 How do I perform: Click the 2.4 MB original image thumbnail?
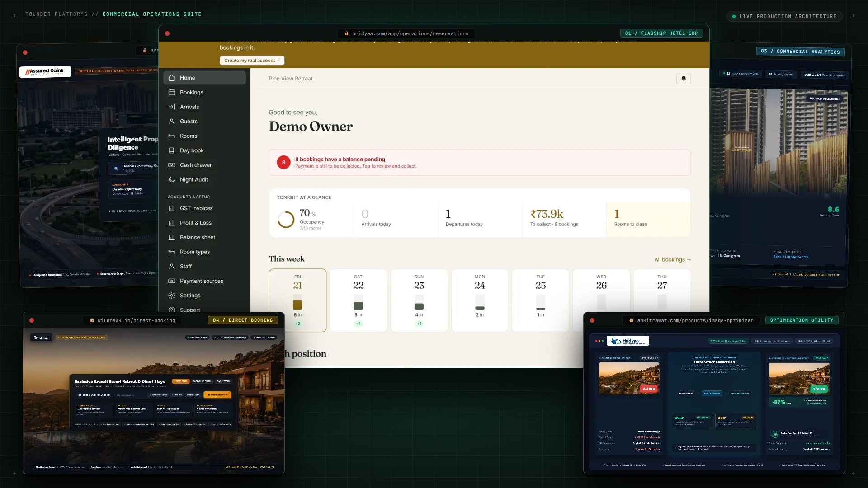pos(629,379)
